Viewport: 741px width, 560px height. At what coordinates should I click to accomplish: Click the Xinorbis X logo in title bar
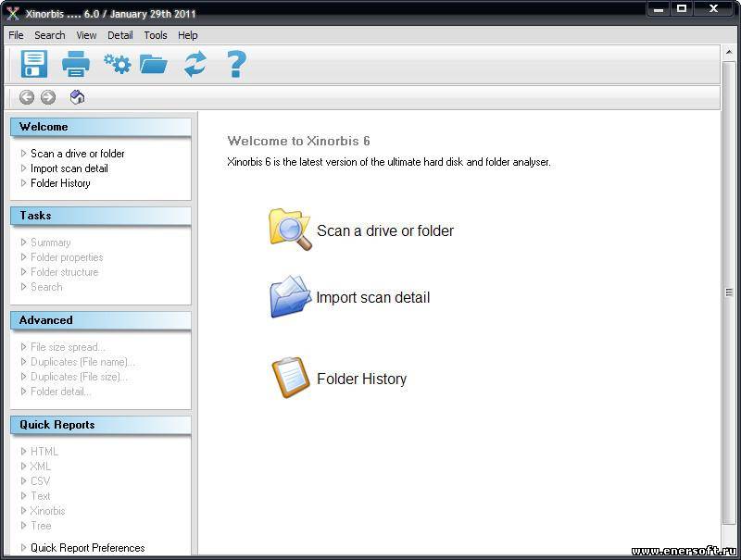pos(13,14)
